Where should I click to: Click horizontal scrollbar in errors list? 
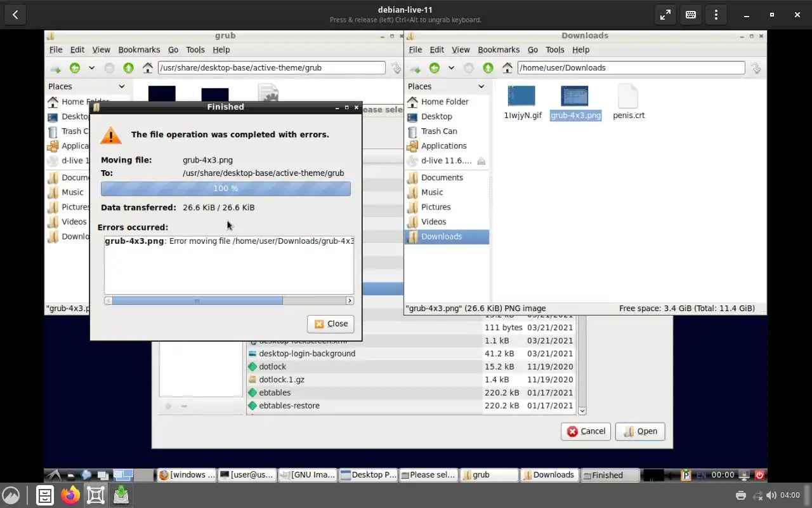(x=197, y=300)
